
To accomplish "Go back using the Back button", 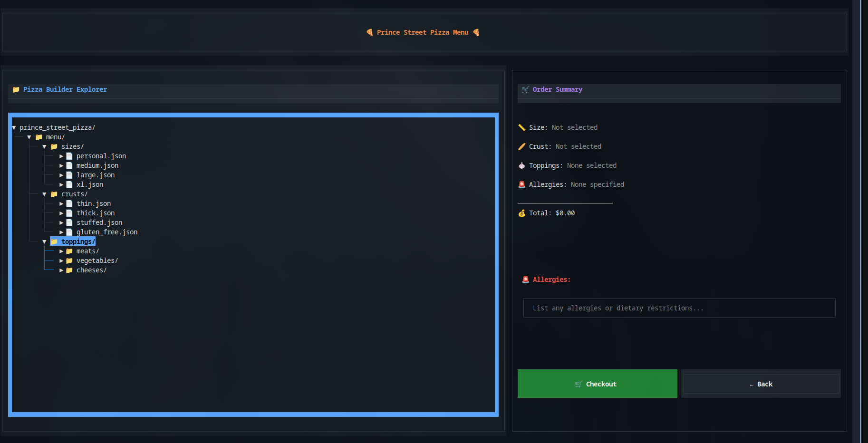I will [x=761, y=384].
